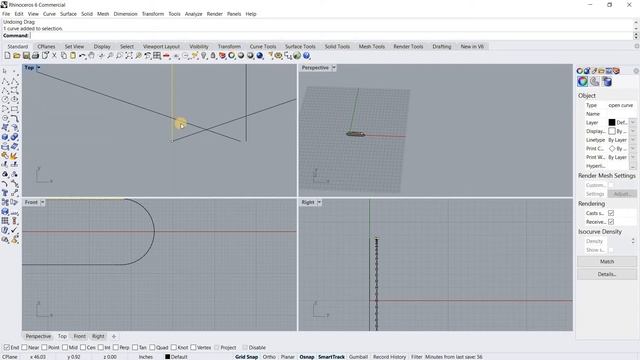This screenshot has height=360, width=640.
Task: Toggle Record History in the status bar
Action: pyautogui.click(x=389, y=357)
